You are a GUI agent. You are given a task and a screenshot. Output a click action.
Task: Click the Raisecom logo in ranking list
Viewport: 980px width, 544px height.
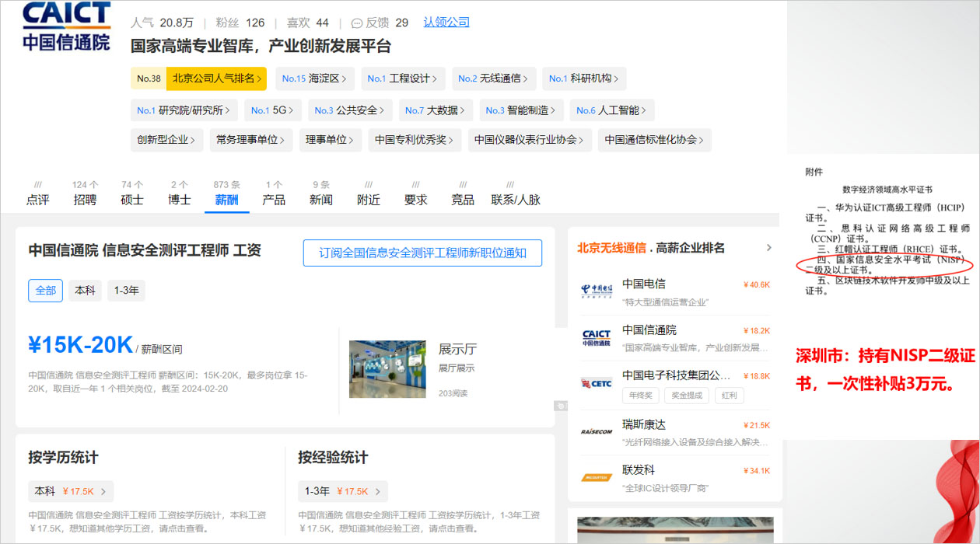pyautogui.click(x=597, y=431)
